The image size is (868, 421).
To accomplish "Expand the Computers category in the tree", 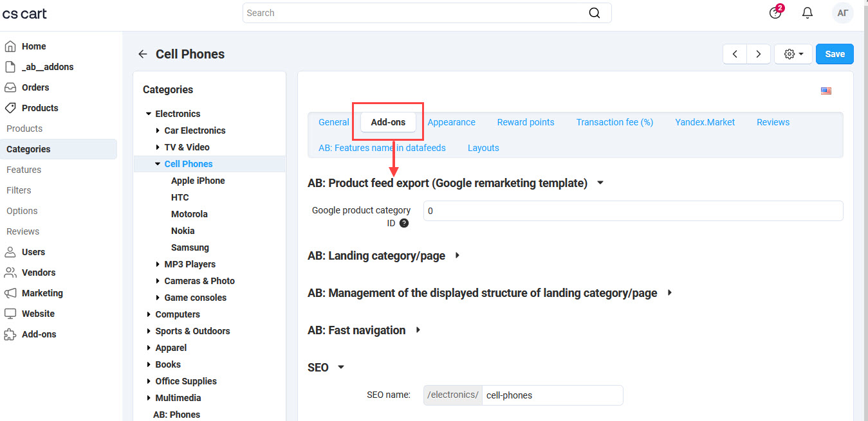I will [x=149, y=314].
